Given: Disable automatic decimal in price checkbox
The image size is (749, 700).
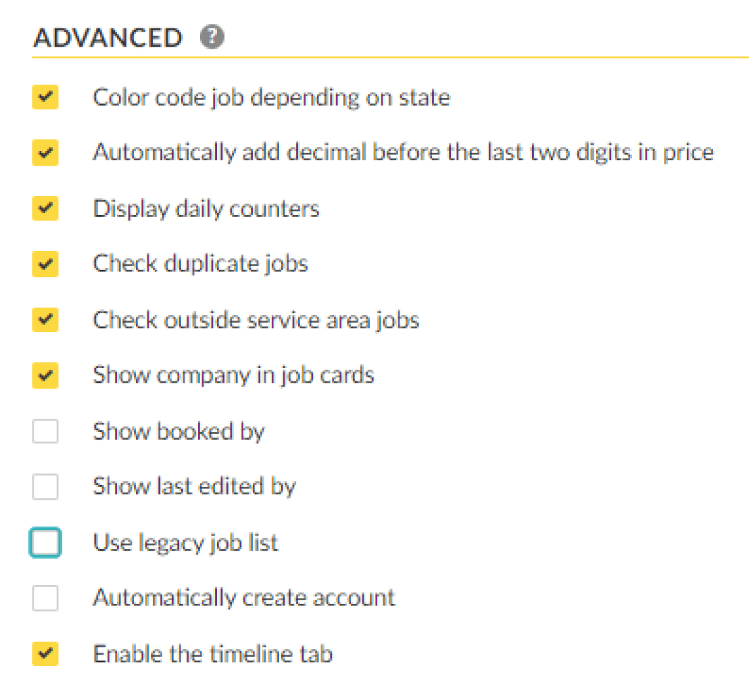Looking at the screenshot, I should 45,153.
